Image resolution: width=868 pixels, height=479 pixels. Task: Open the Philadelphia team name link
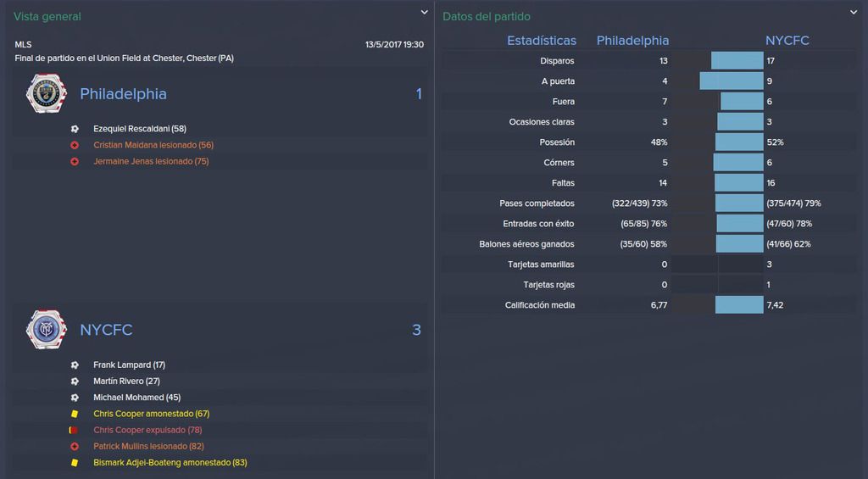pos(123,93)
